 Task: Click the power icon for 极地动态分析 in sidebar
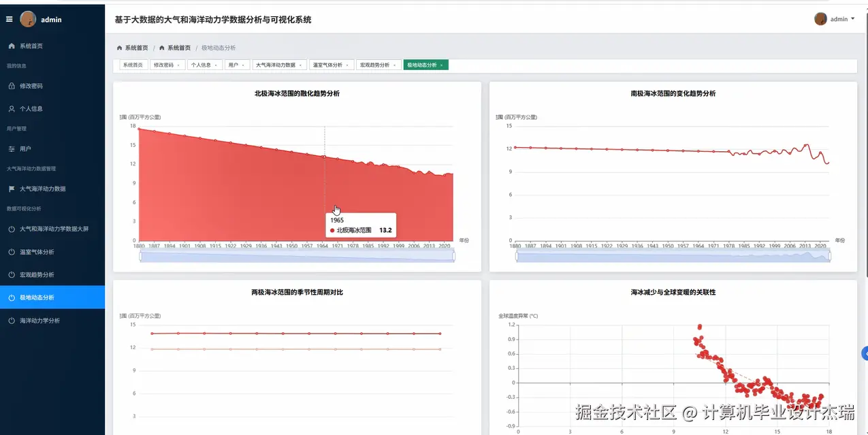(12, 297)
